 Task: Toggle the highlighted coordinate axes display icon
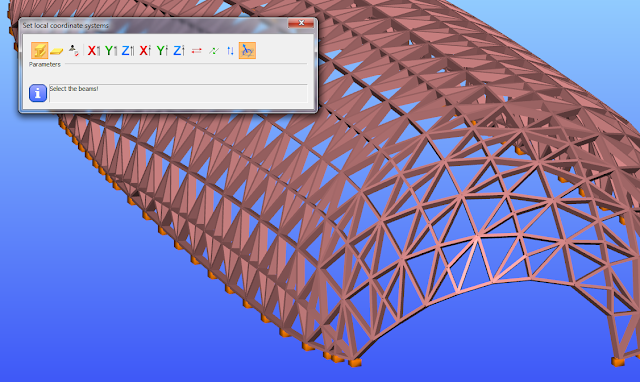247,51
